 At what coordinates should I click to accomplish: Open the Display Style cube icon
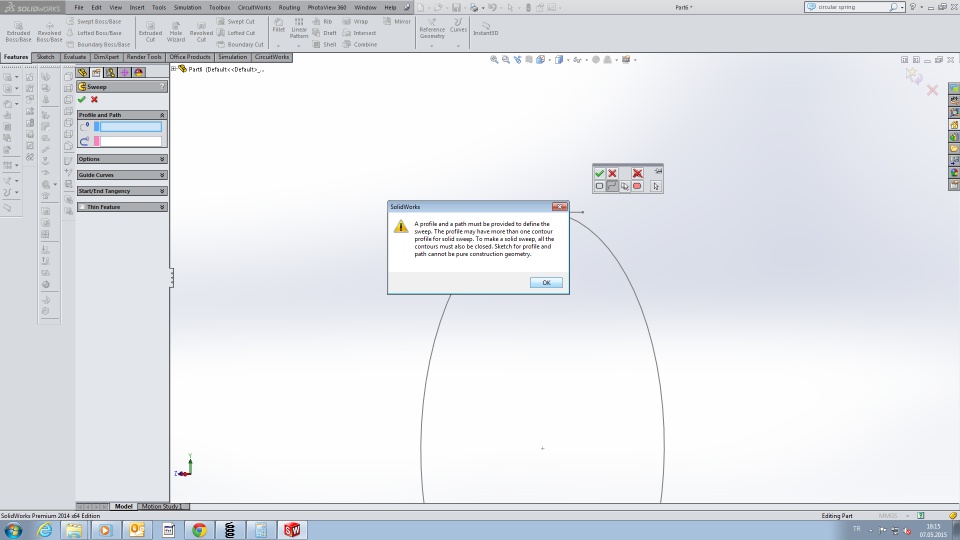click(559, 59)
